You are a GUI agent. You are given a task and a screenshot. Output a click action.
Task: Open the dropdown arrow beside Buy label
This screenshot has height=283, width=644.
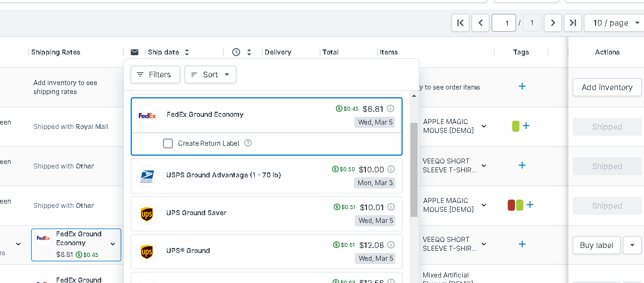click(x=632, y=245)
